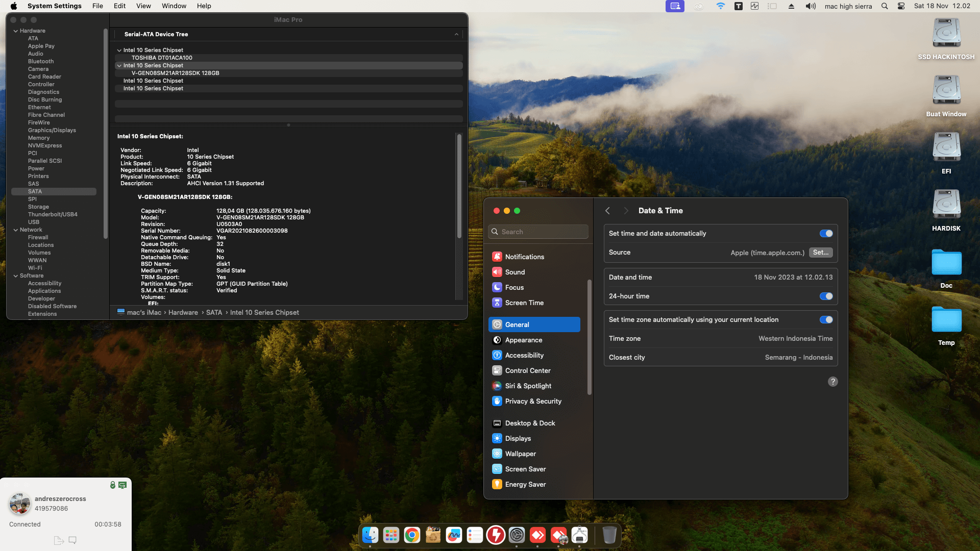The image size is (980, 551).
Task: Click the Set... button for time source
Action: tap(821, 253)
